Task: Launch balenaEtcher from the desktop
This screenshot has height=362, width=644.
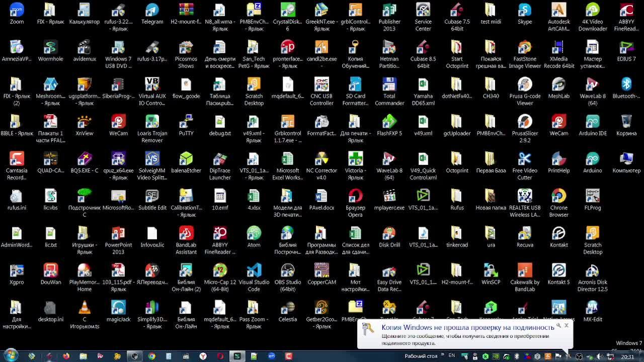Action: (186, 162)
